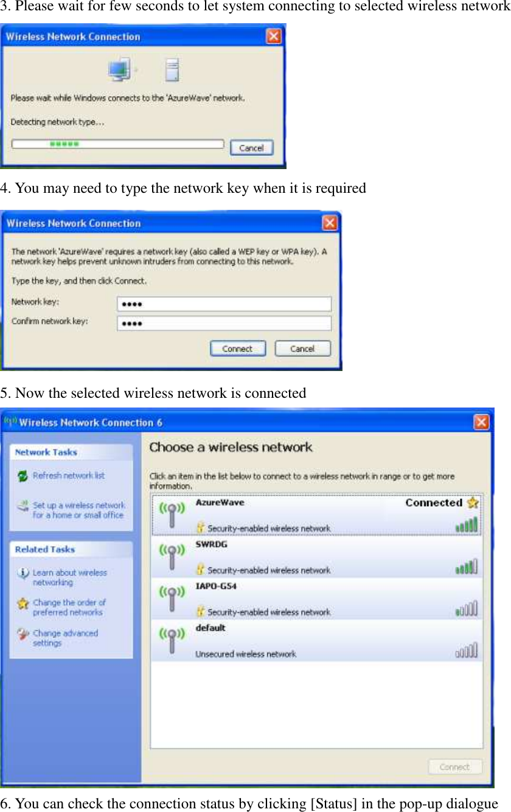This screenshot has width=511, height=812.
Task: Click the Connect button in the network key dialog
Action: click(x=238, y=349)
